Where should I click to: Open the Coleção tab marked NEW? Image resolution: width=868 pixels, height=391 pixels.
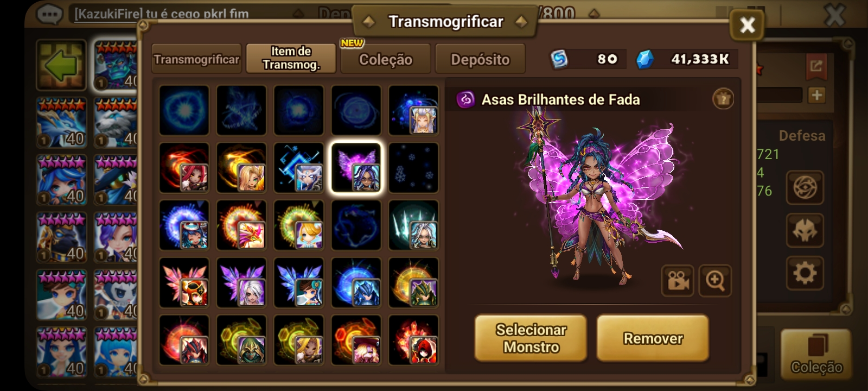point(386,59)
